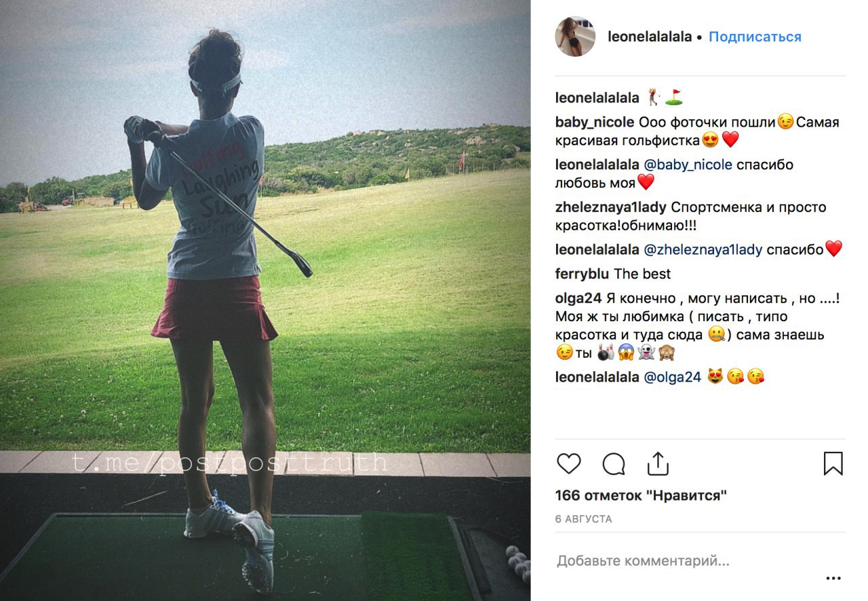This screenshot has width=868, height=601.
Task: Follow the account via Подписаться link
Action: click(755, 37)
